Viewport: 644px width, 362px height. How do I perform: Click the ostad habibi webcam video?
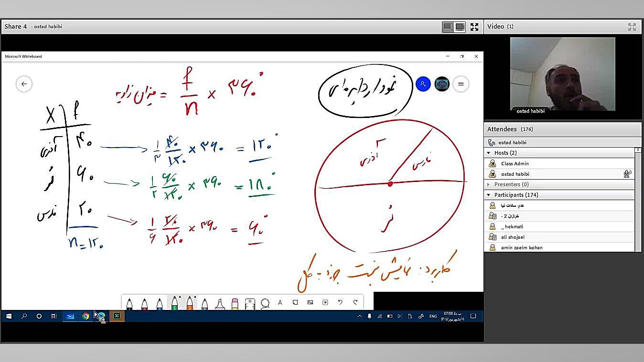pos(563,74)
